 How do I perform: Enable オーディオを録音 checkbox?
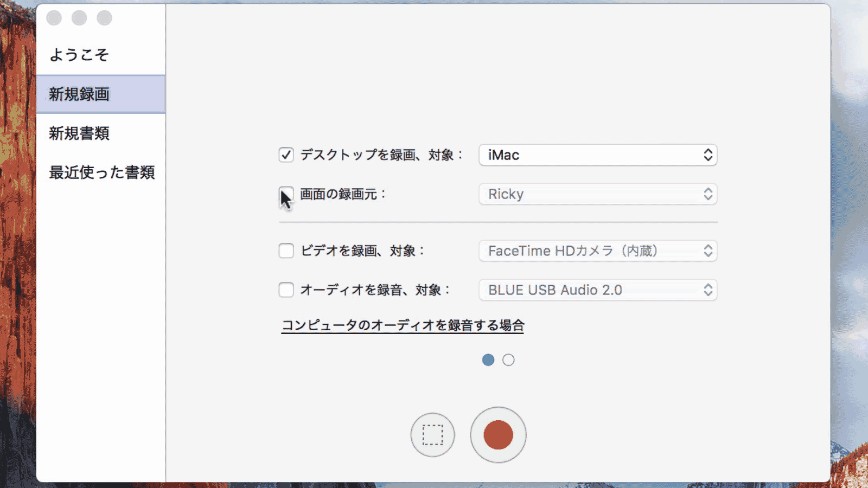click(286, 290)
